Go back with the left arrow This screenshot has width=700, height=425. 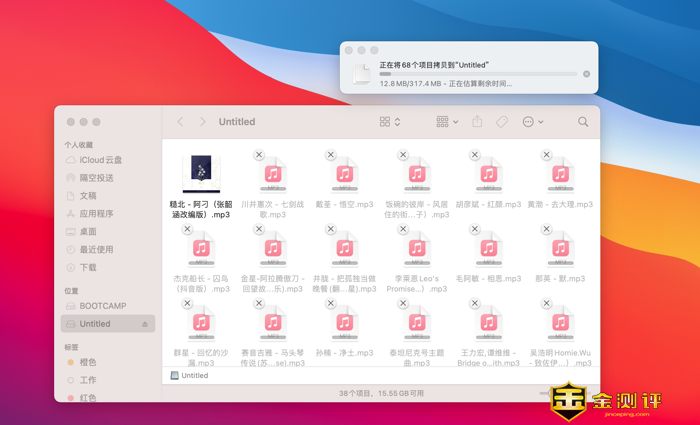181,122
